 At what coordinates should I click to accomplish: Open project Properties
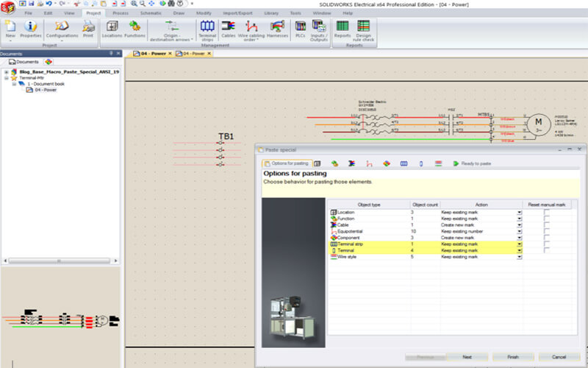pos(31,29)
